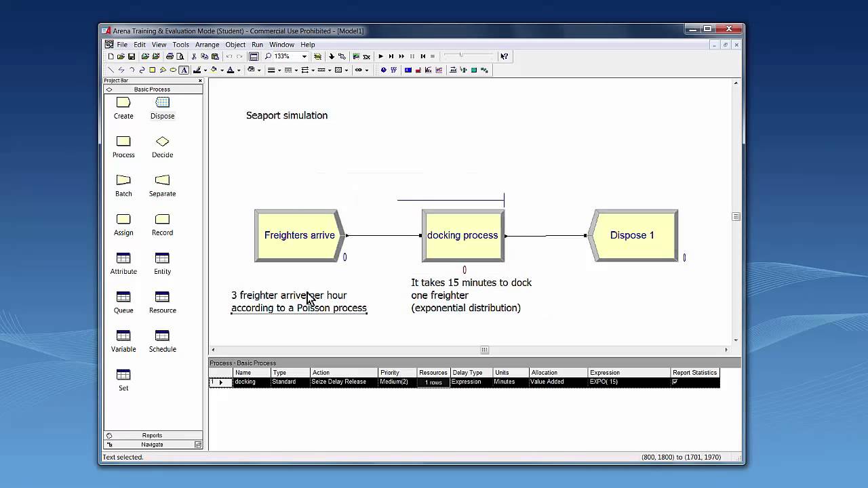The image size is (868, 488).
Task: Save the model with the disk icon
Action: (x=132, y=56)
